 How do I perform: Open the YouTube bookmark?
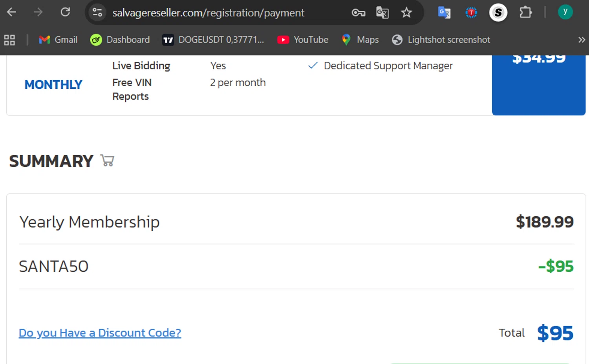[303, 40]
